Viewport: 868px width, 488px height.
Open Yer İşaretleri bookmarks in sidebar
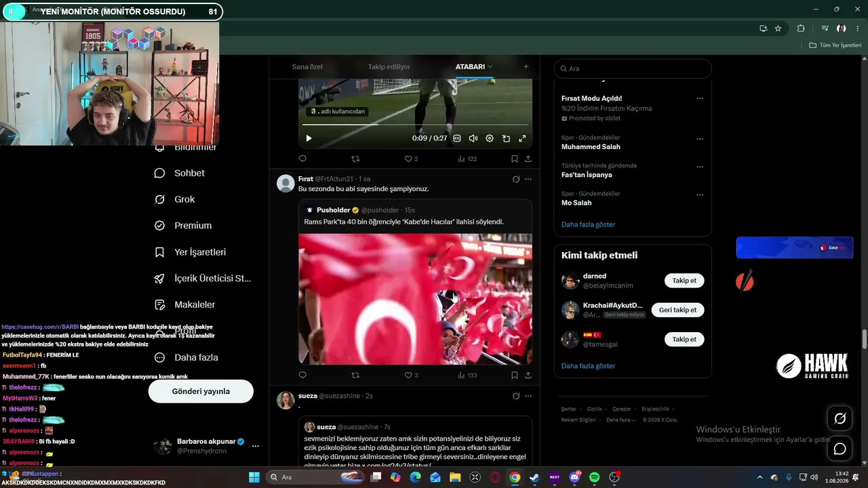click(x=191, y=252)
